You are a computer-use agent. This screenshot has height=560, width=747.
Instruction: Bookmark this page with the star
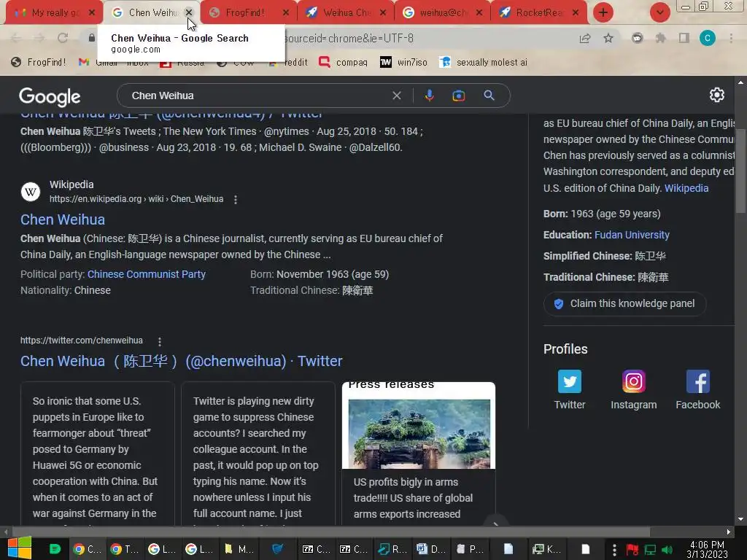click(x=608, y=38)
